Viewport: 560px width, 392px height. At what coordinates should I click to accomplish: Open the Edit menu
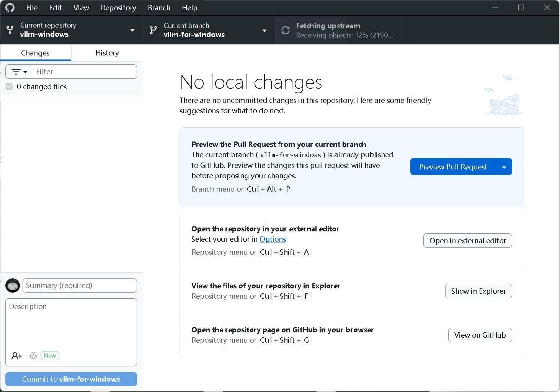coord(55,8)
